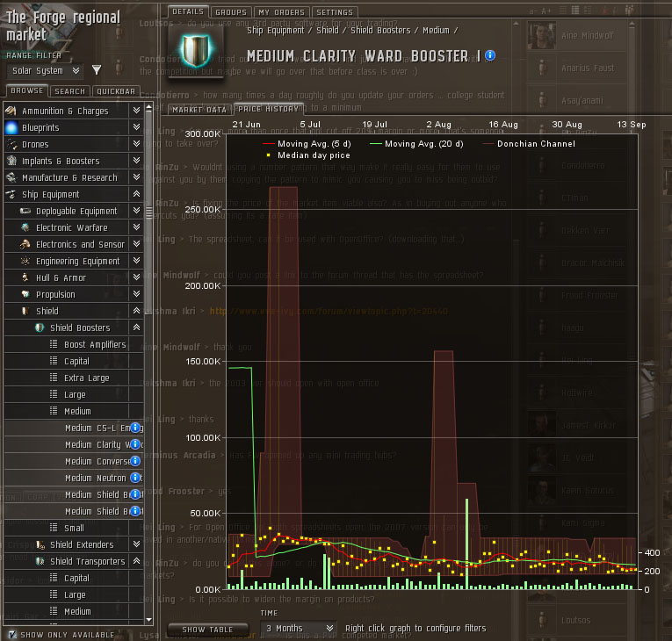
Task: Click the market tree scroll-down arrow
Action: 148,620
